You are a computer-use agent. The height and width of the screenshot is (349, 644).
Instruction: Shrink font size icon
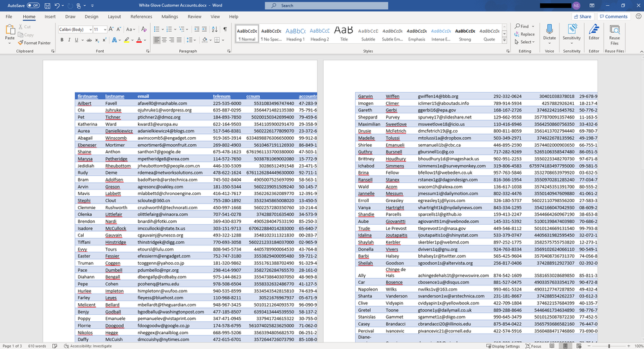point(118,30)
